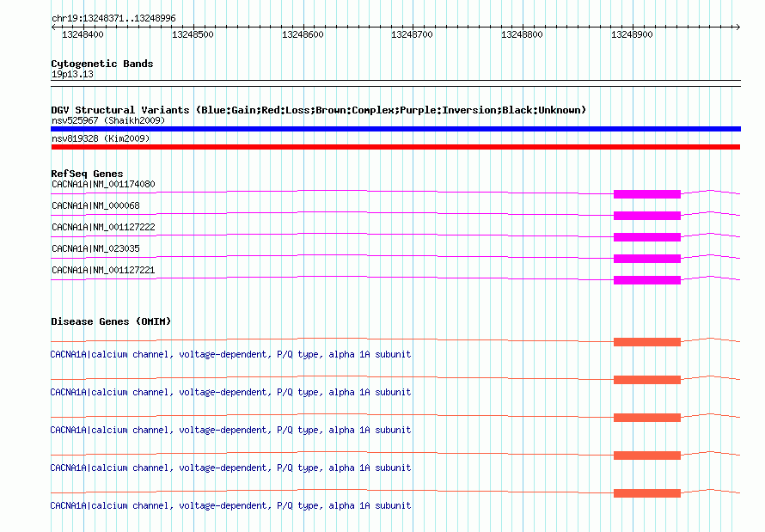Click the CACNA1A|NM_001174080 transcript label
765x532 pixels.
103,184
